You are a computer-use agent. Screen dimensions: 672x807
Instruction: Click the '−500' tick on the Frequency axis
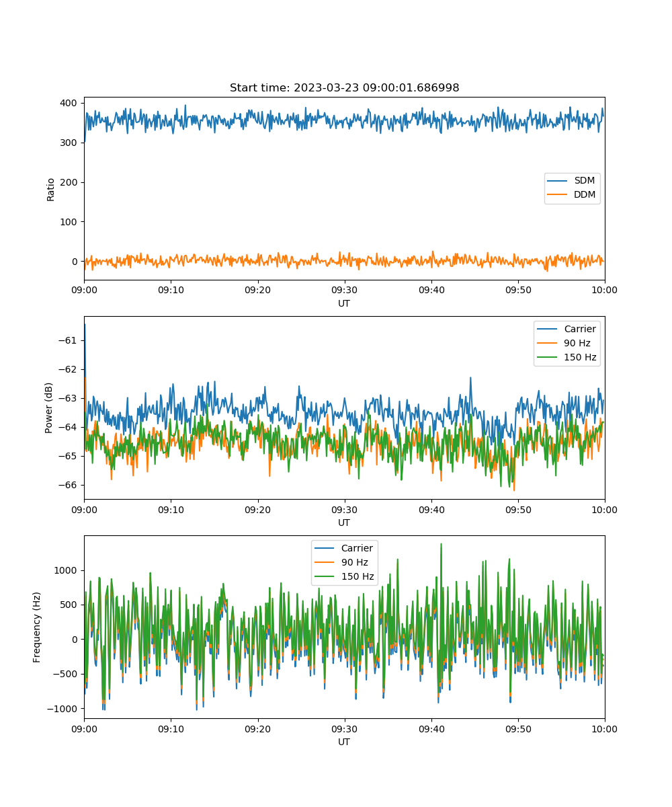click(x=67, y=674)
